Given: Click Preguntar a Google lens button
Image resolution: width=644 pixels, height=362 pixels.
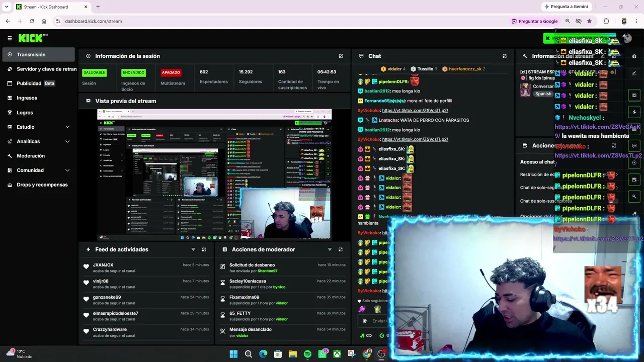Looking at the screenshot, I should (534, 21).
